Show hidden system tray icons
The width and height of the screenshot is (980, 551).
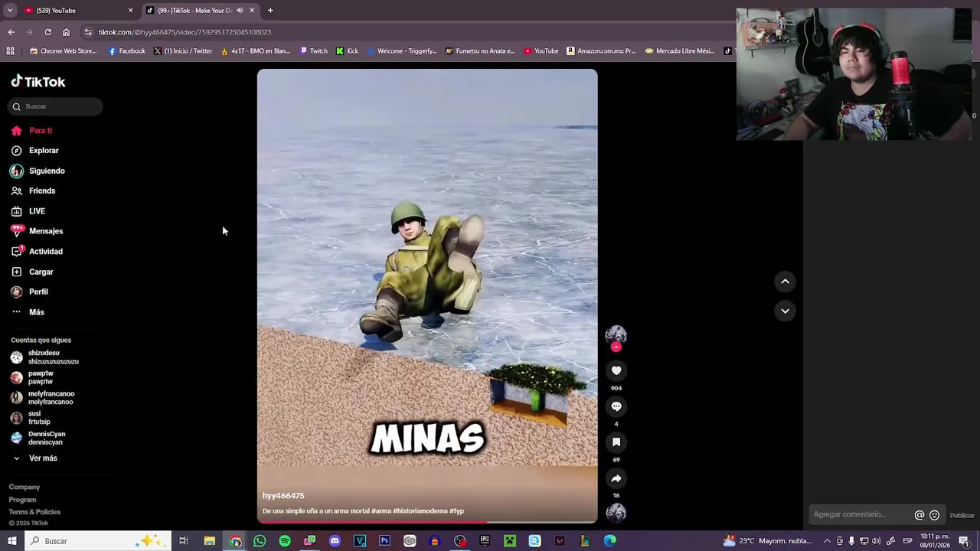click(x=827, y=541)
